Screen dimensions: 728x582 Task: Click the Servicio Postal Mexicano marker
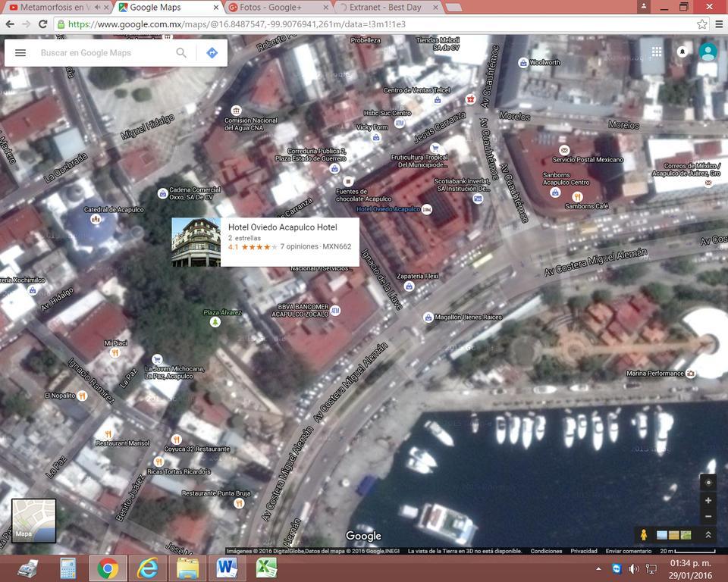(x=564, y=150)
